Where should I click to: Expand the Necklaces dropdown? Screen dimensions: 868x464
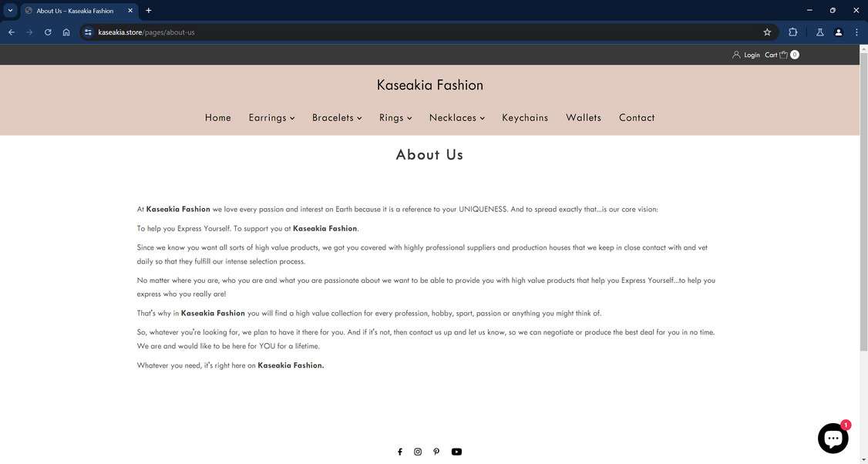coord(483,118)
